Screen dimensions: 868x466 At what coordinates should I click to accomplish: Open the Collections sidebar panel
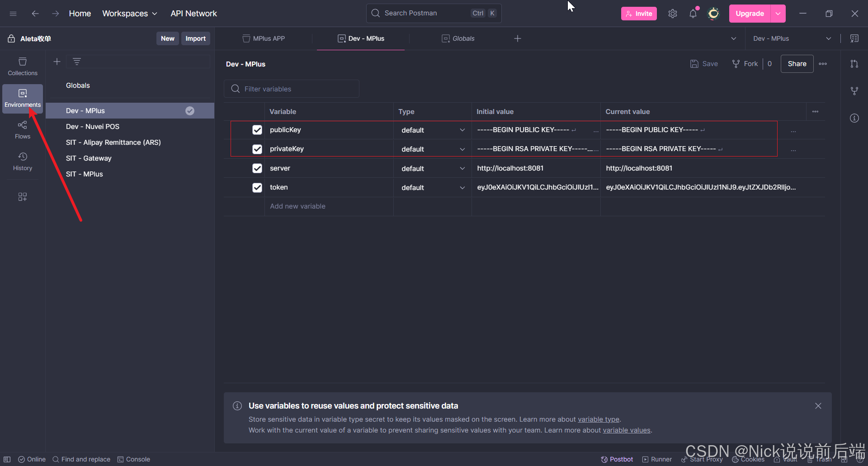(x=23, y=66)
